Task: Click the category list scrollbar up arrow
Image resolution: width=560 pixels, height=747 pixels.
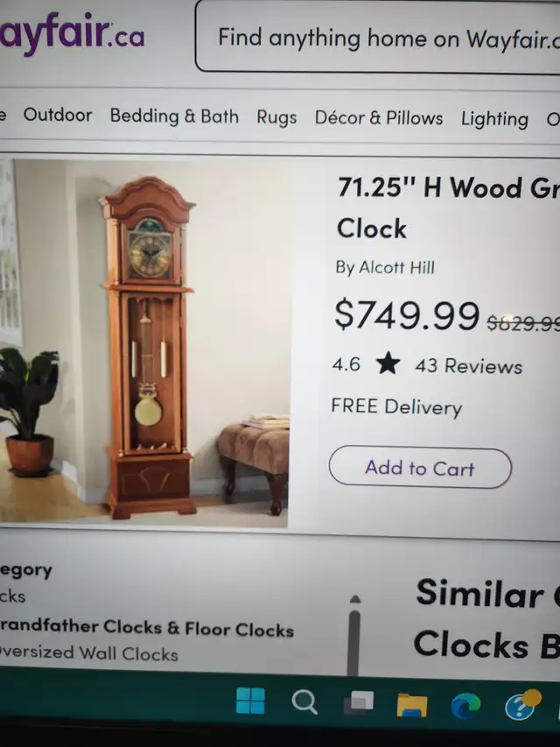Action: tap(355, 599)
